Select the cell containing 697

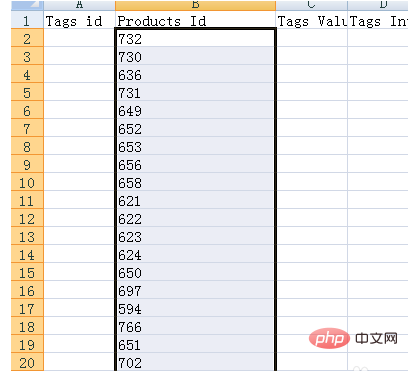196,291
